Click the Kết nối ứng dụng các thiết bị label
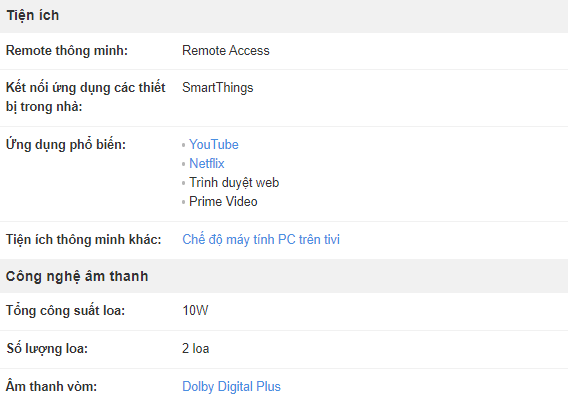The image size is (568, 403). (x=85, y=97)
